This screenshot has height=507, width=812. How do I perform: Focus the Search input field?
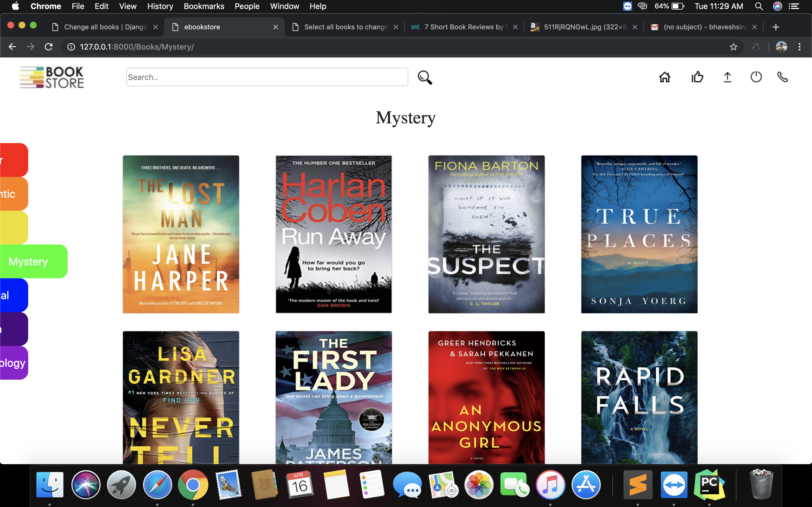click(267, 77)
